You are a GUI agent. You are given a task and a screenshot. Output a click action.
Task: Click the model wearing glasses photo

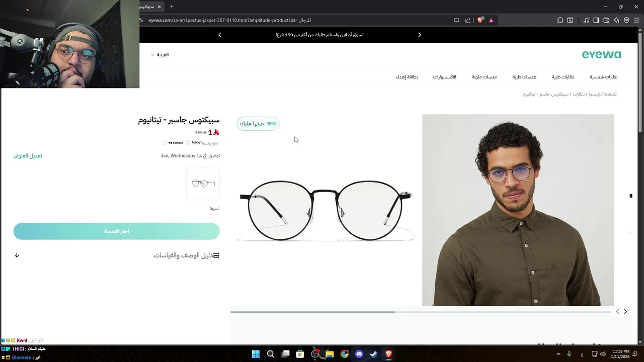518,210
